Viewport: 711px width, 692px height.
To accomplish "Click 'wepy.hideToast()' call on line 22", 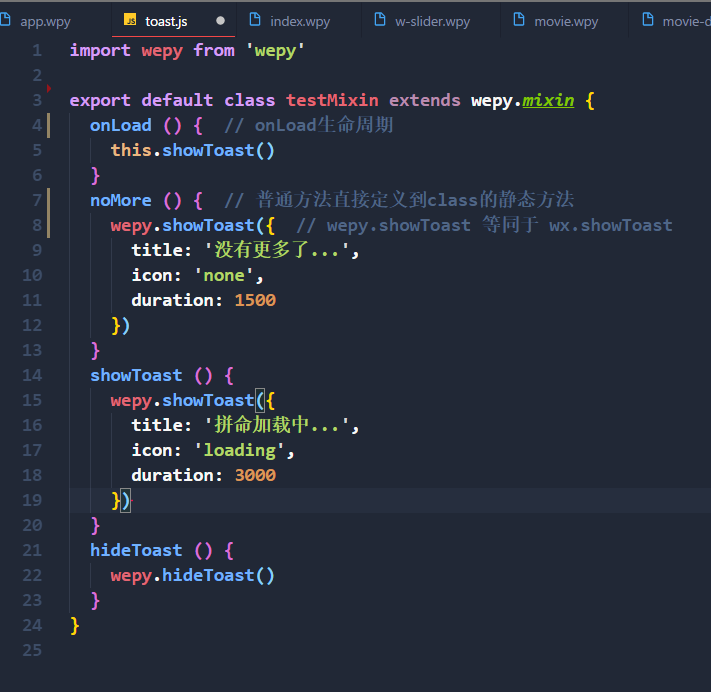I will (x=193, y=575).
